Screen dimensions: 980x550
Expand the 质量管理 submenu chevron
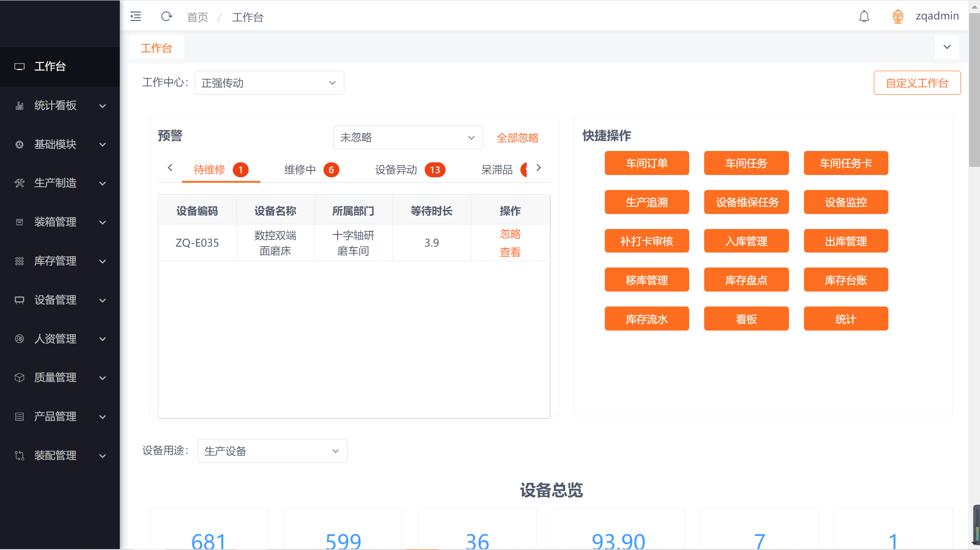pos(103,378)
